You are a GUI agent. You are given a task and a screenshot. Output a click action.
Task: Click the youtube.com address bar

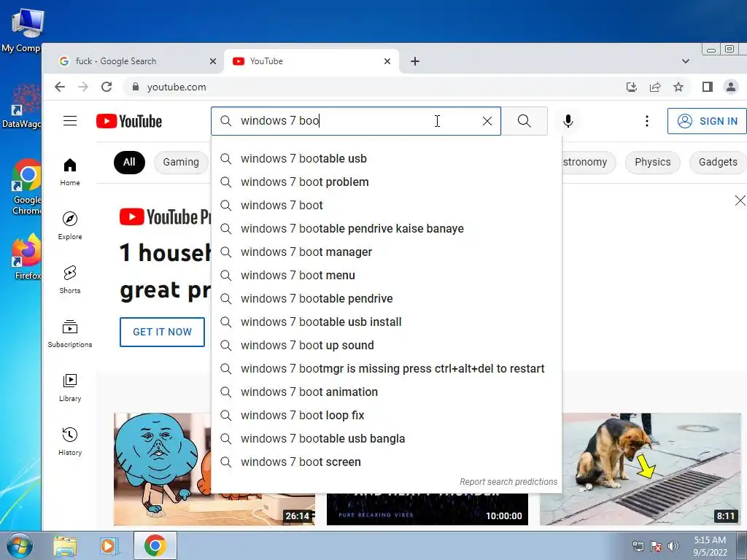(371, 87)
